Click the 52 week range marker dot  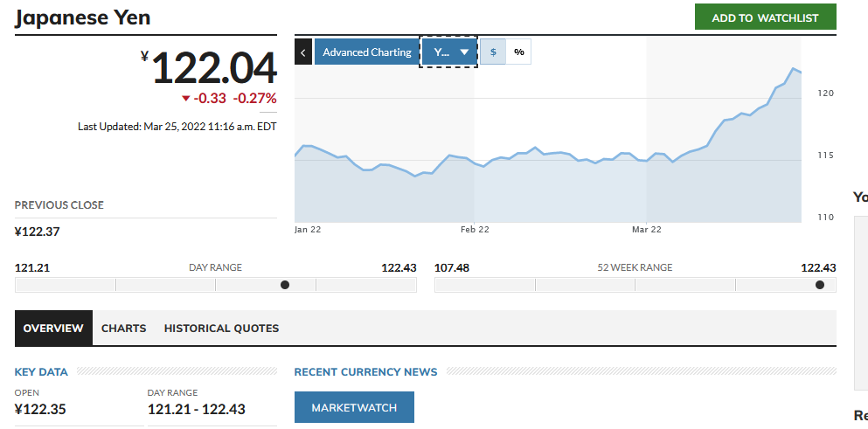[x=820, y=285]
